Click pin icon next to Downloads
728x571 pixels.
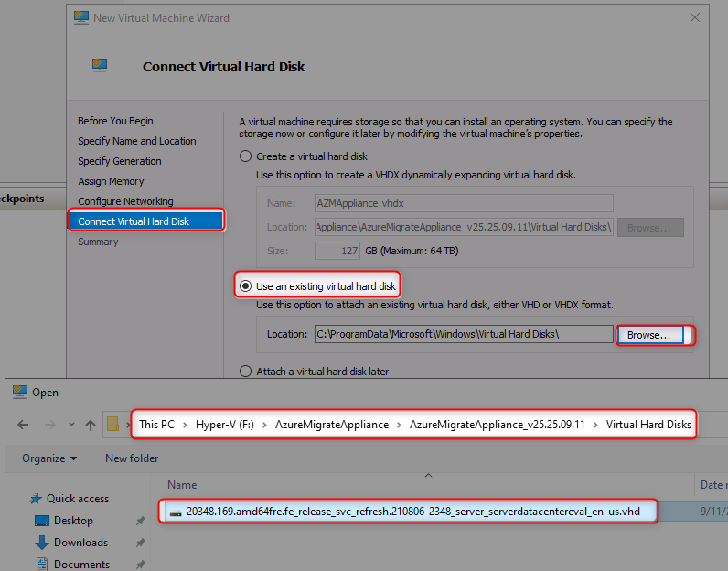pos(140,543)
